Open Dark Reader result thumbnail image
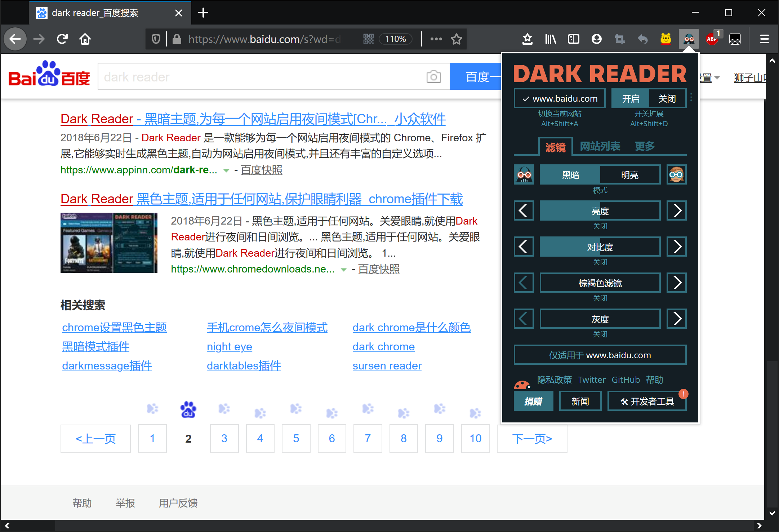The height and width of the screenshot is (532, 779). pos(109,243)
